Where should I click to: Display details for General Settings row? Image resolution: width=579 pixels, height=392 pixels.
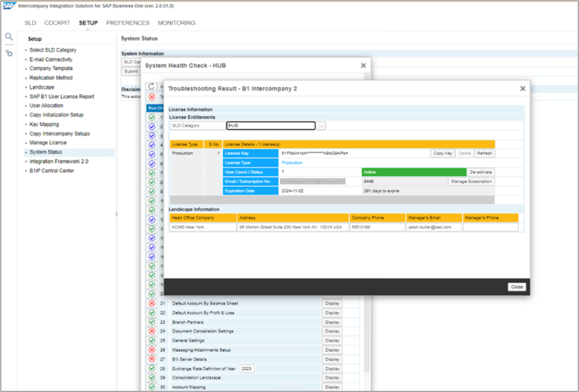point(332,341)
